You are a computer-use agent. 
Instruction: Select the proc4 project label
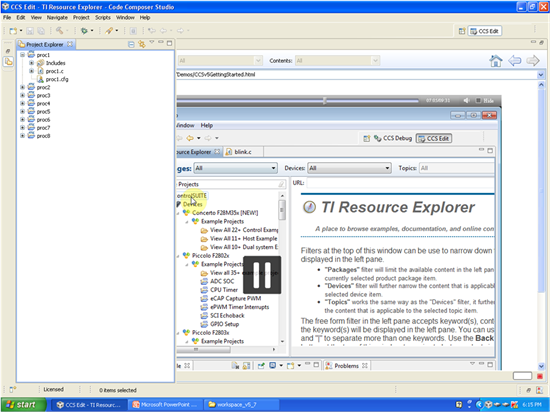[x=43, y=103]
